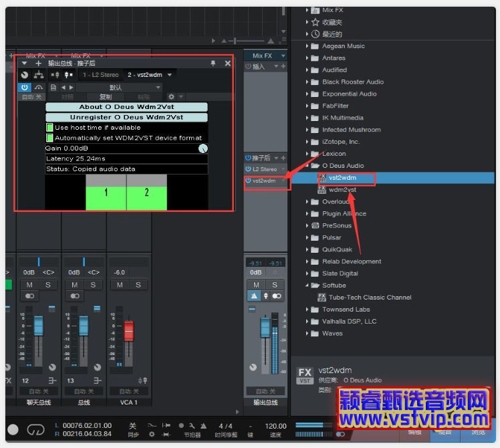Screen dimensions: 500x448
Task: Click Unregister O Deus Wdm2Vst button
Action: tap(126, 117)
